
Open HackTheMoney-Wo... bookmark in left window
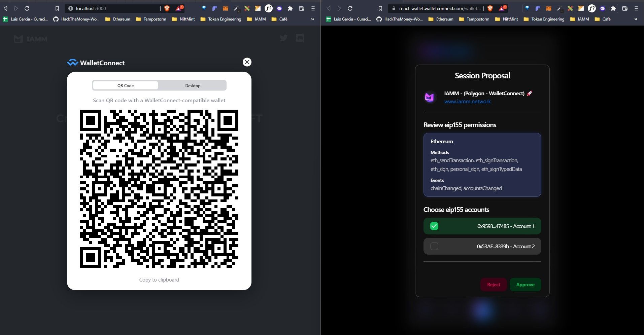pos(76,19)
